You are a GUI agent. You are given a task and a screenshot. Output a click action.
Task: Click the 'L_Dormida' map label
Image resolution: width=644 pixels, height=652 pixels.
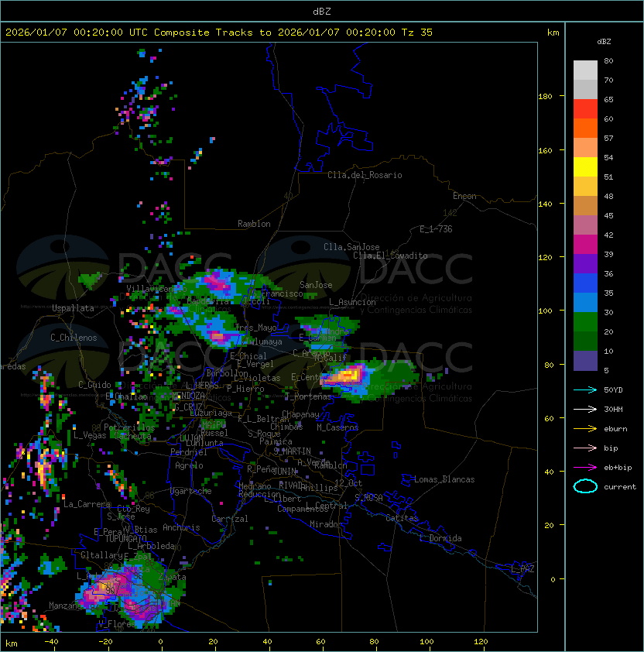[x=440, y=538]
